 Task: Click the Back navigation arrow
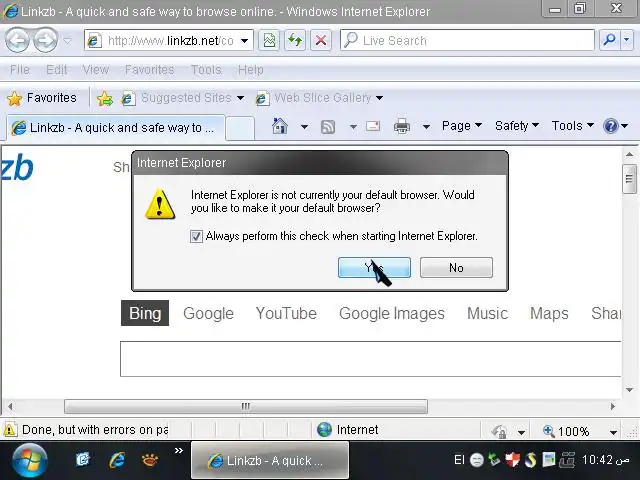17,40
